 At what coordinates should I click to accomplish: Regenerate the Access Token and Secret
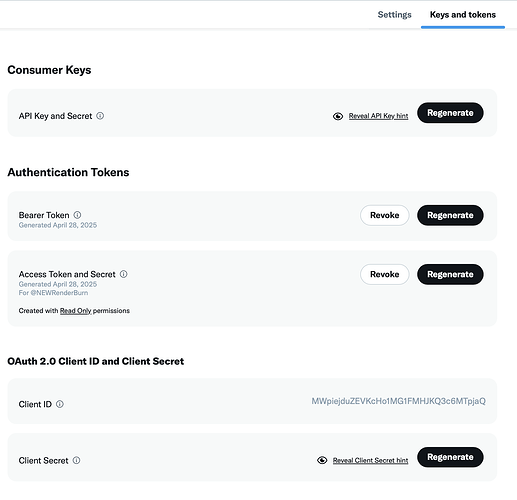click(x=450, y=274)
